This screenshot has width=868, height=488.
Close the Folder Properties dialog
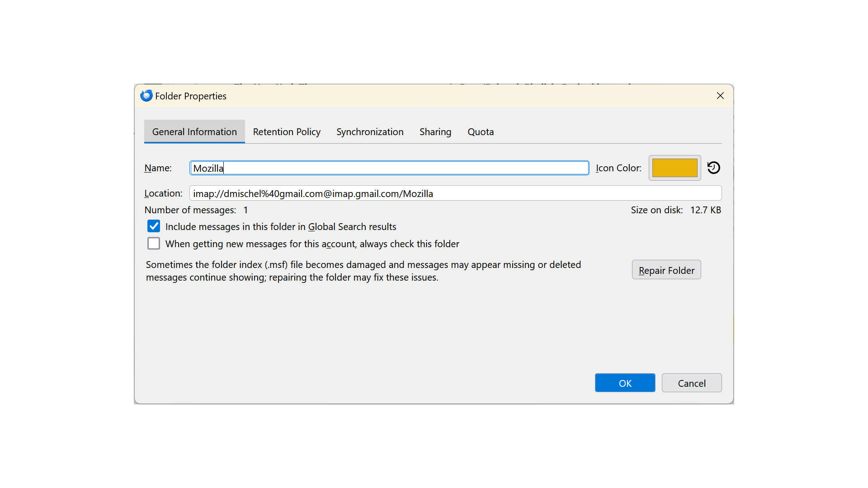(x=720, y=96)
